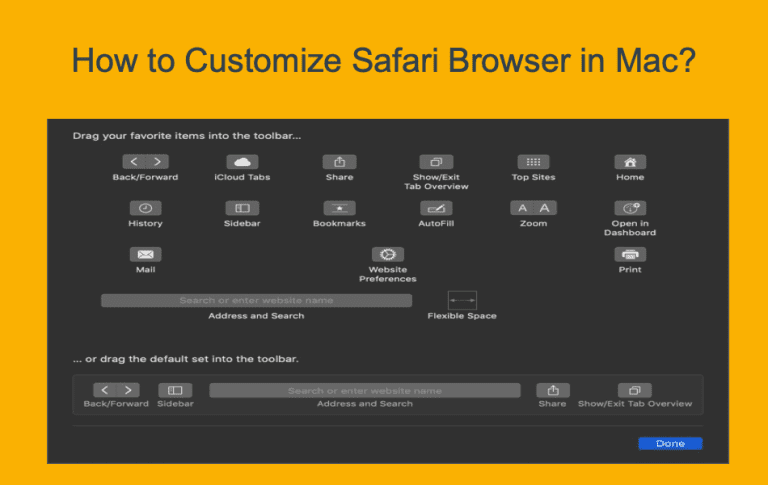768x485 pixels.
Task: Select the Website Preferences gear icon
Action: click(x=388, y=254)
